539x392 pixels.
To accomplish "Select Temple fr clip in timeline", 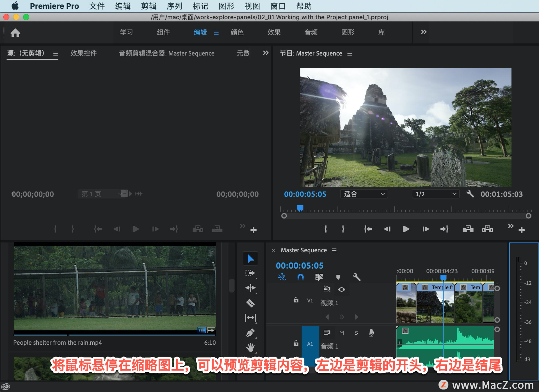I will [435, 303].
